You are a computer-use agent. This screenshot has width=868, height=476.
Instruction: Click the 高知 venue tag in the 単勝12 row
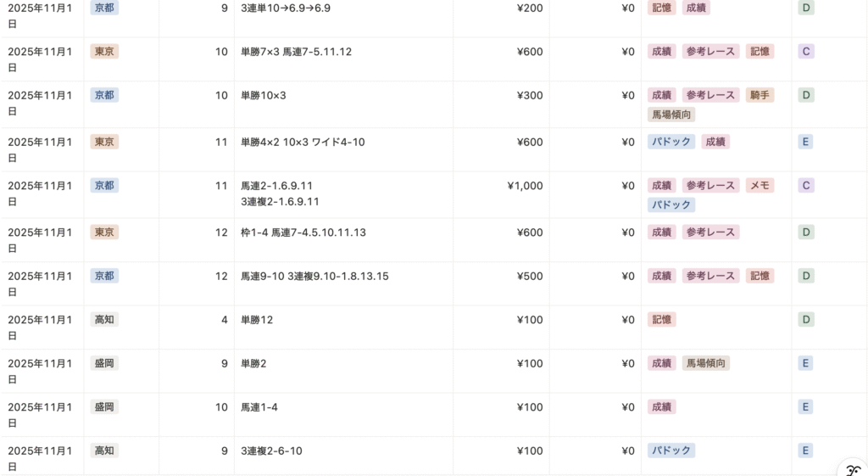coord(104,320)
